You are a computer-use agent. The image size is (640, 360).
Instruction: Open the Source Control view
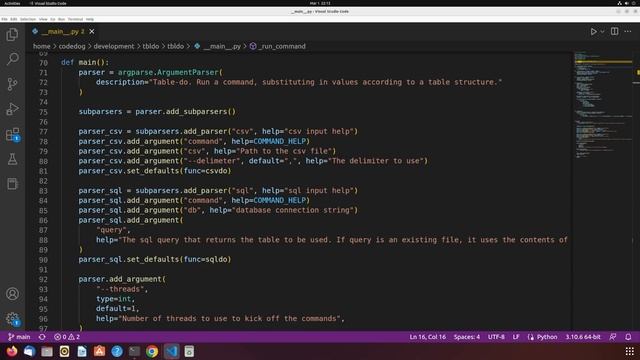12,84
